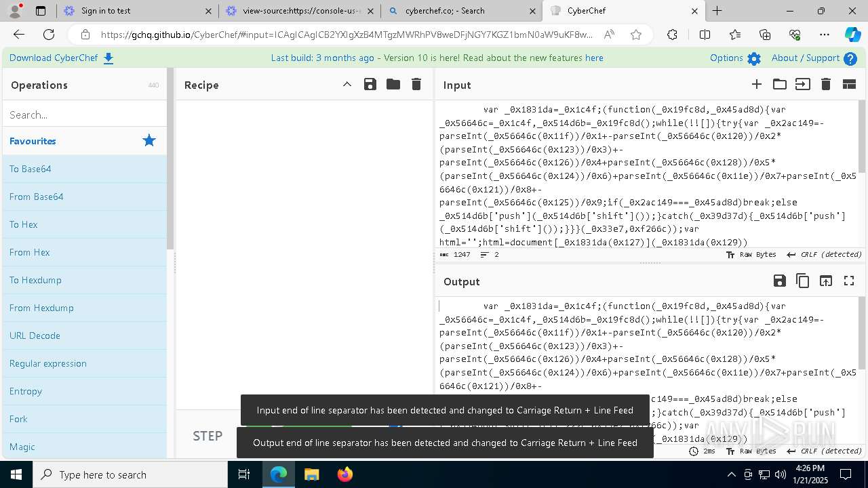
Task: Open File Explorer from taskbar
Action: coord(311,474)
